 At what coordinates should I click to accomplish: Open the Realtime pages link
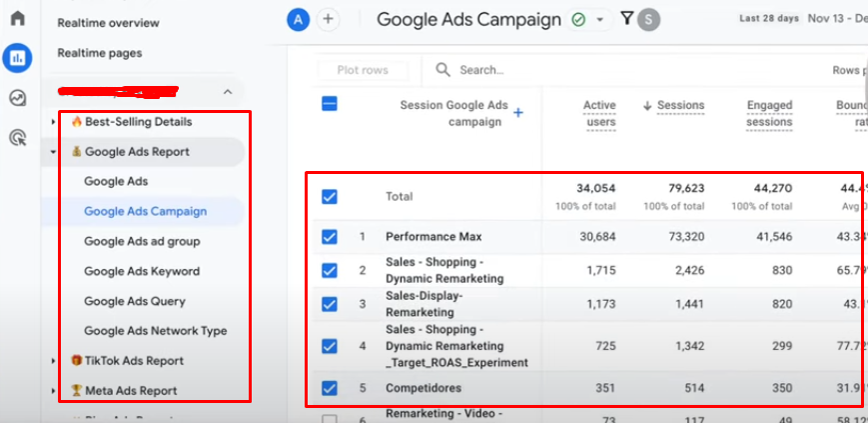99,53
